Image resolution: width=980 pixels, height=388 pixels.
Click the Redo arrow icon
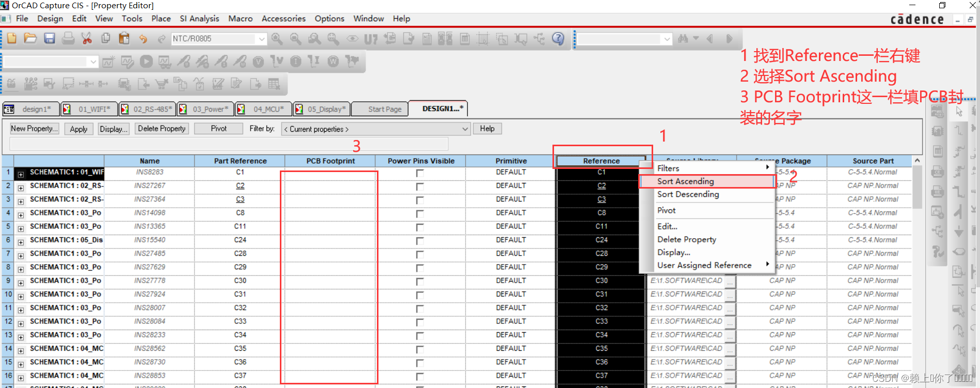pos(162,39)
